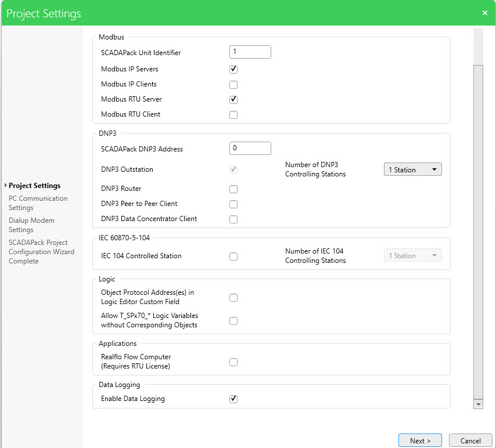Check Allow T_SPx70_* Logic Variables box
Image resolution: width=496 pixels, height=448 pixels.
[x=233, y=321]
